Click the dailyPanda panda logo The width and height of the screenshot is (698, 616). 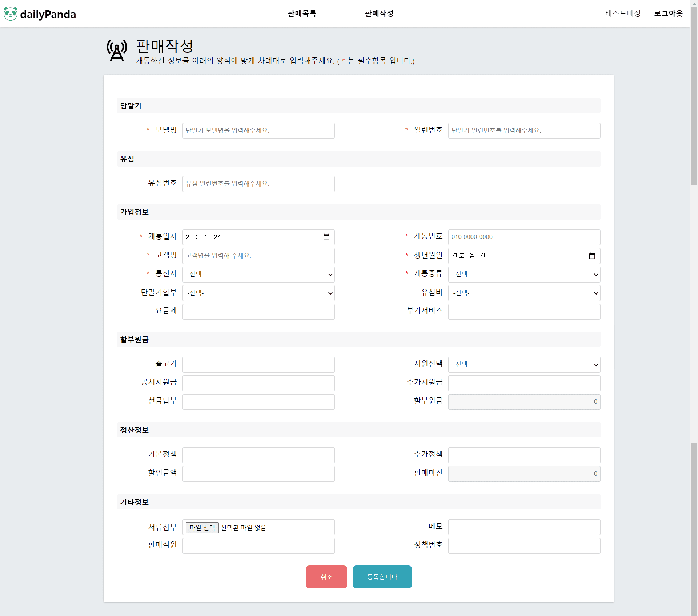11,14
